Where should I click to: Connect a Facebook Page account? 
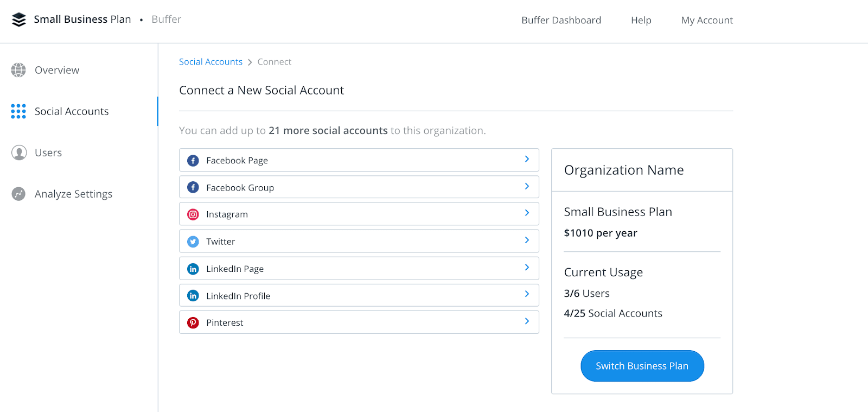pos(359,160)
